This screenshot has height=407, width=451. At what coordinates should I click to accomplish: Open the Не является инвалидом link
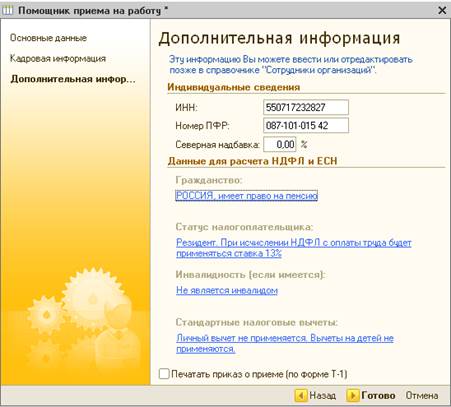pyautogui.click(x=227, y=290)
